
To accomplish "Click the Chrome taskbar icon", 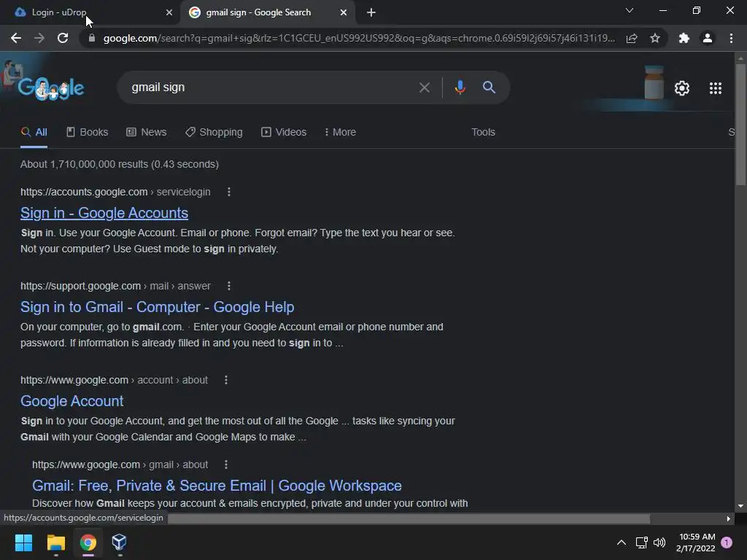I will pyautogui.click(x=88, y=542).
